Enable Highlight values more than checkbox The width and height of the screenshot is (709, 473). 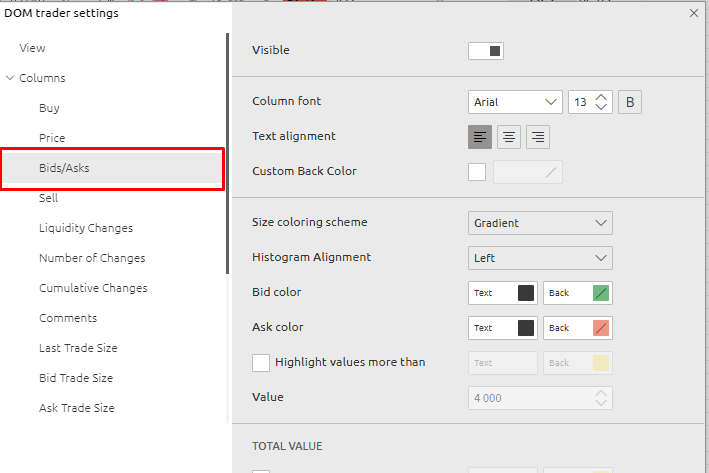(261, 362)
